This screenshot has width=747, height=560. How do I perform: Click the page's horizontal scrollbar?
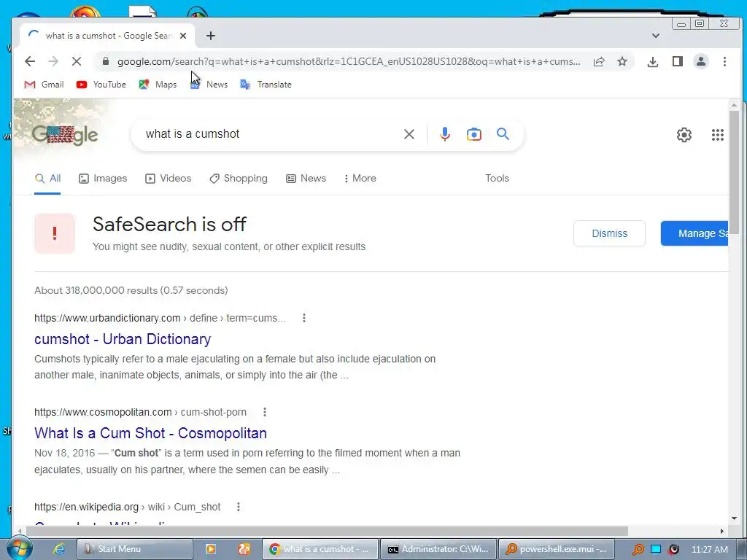click(x=326, y=531)
